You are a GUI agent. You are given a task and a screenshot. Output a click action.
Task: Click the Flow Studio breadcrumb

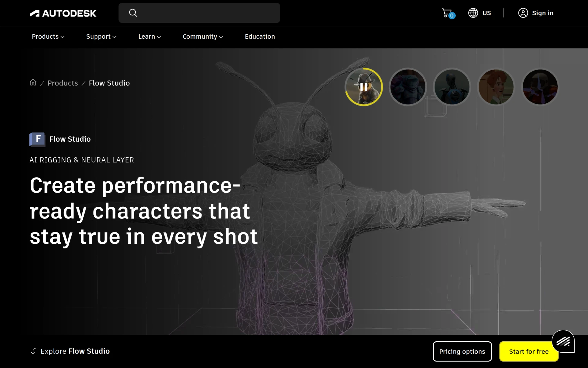tap(109, 83)
